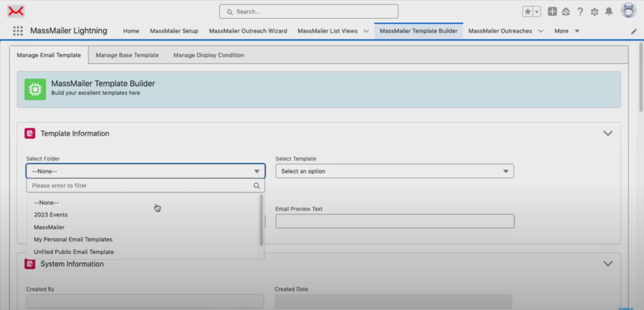Viewport: 644px width, 310px height.
Task: Click the 'Please enter to filter' field
Action: click(x=145, y=185)
